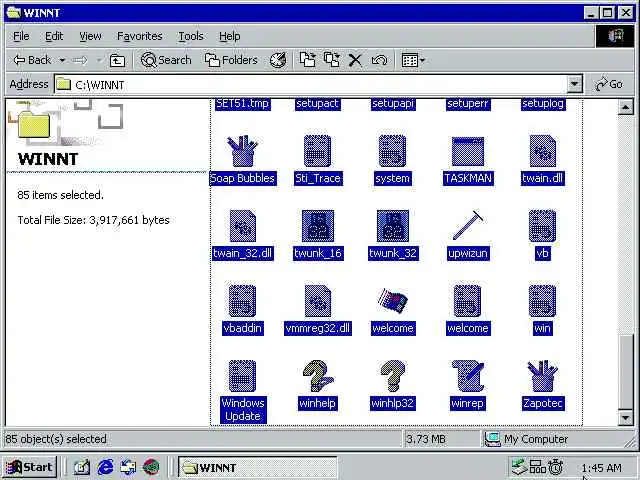Image resolution: width=640 pixels, height=480 pixels.
Task: Select the Zapotec icon
Action: coord(542,376)
